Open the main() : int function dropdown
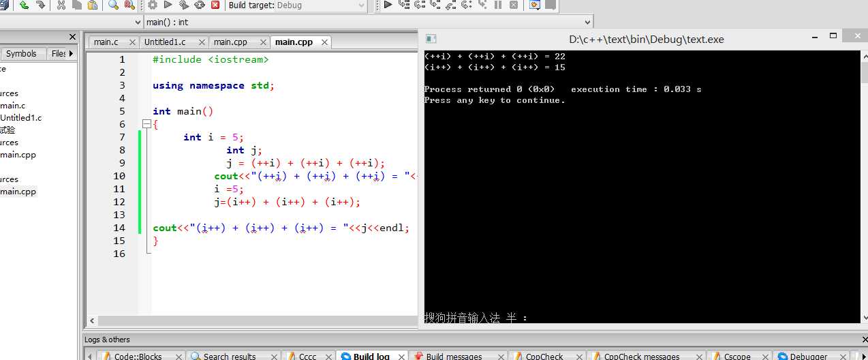 pyautogui.click(x=369, y=22)
